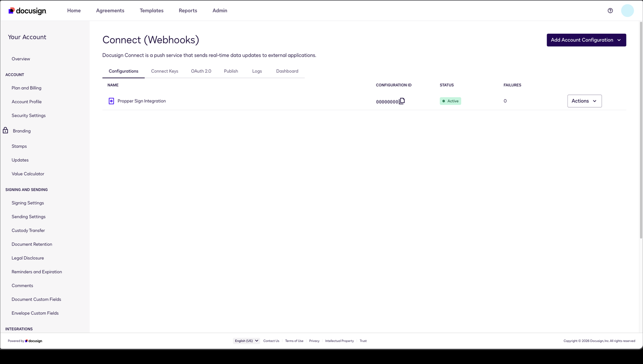Go to Comments settings
The width and height of the screenshot is (643, 364).
click(23, 286)
